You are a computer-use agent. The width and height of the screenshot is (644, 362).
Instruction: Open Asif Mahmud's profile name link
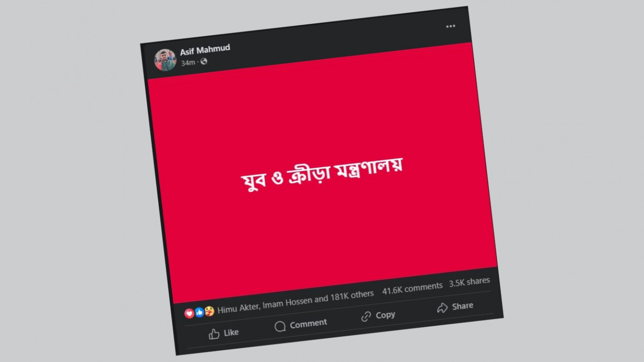pos(205,48)
